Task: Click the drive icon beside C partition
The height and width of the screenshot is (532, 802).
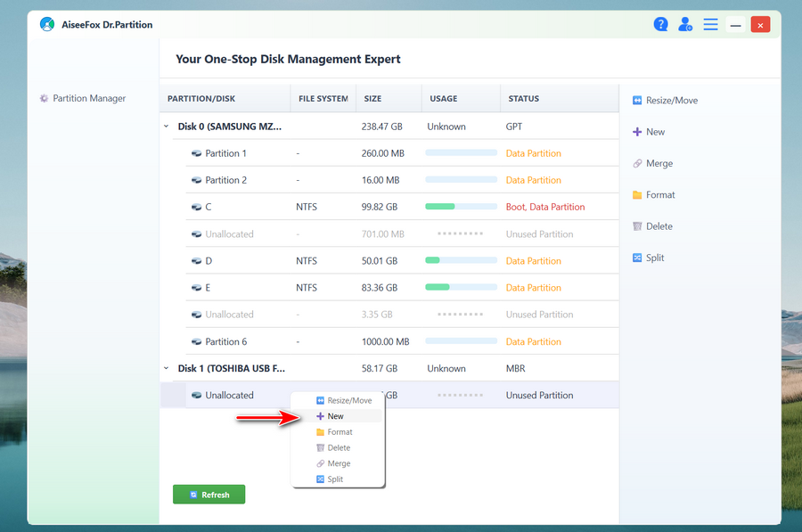Action: tap(196, 207)
